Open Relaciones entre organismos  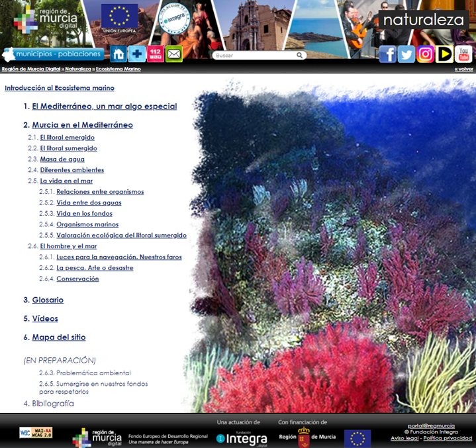(x=100, y=192)
